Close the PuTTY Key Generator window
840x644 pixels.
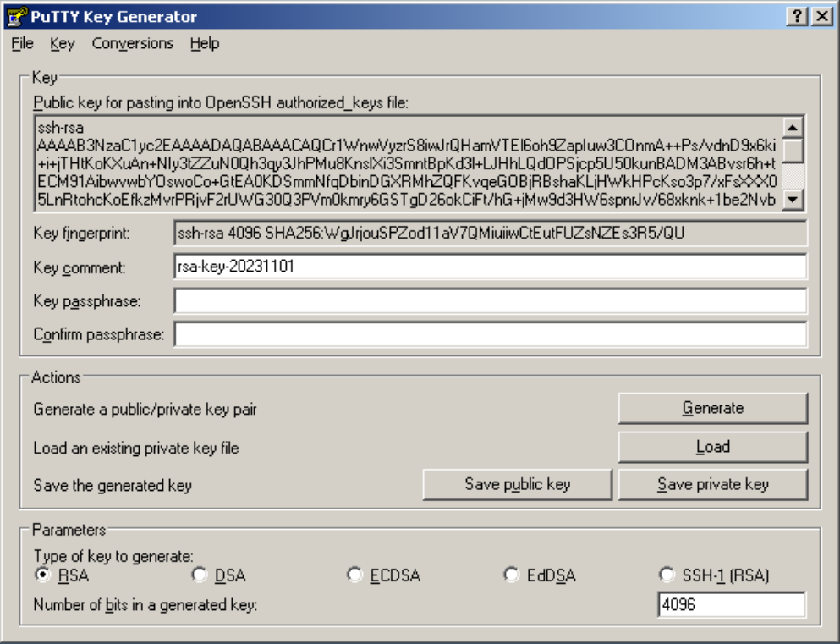[821, 17]
